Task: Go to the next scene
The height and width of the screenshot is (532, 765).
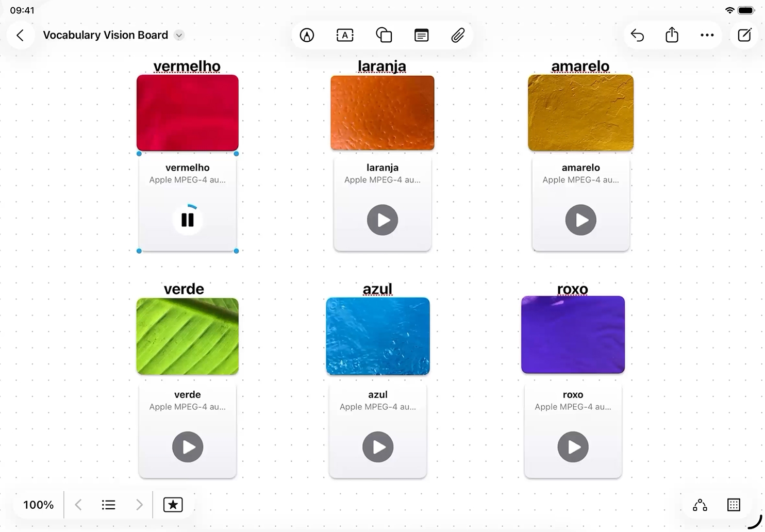Action: click(139, 505)
